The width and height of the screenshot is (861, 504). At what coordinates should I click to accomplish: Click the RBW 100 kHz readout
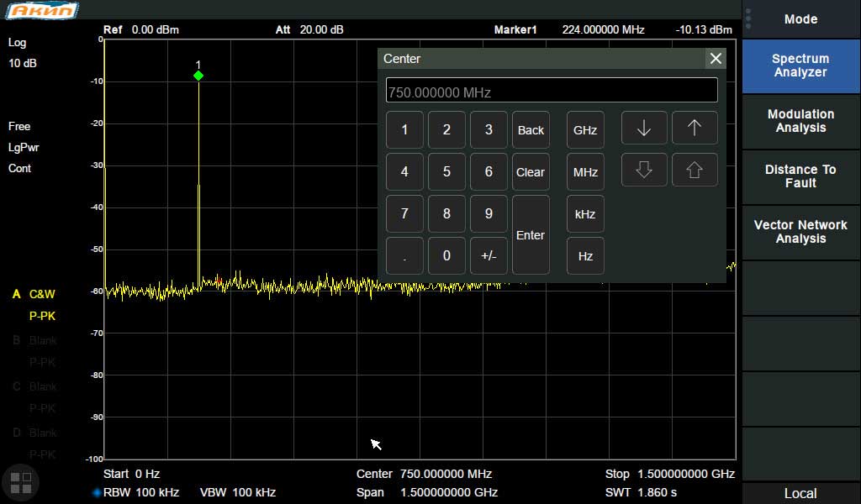click(x=141, y=492)
